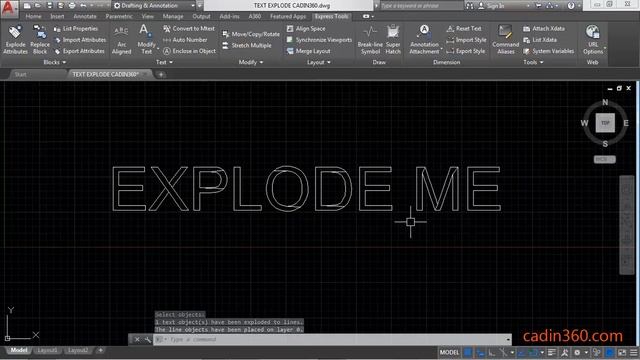The width and height of the screenshot is (640, 360).
Task: Select the Super Hatch tool
Action: pyautogui.click(x=393, y=40)
